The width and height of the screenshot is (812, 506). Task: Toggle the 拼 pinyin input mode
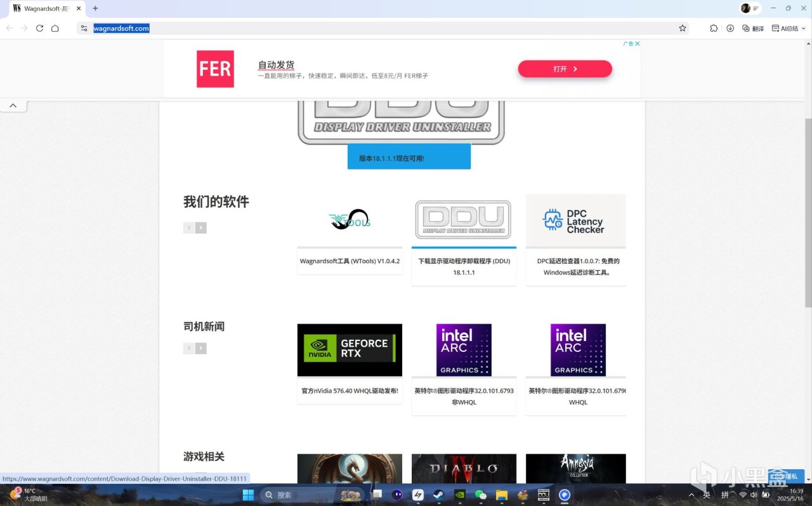(x=725, y=495)
